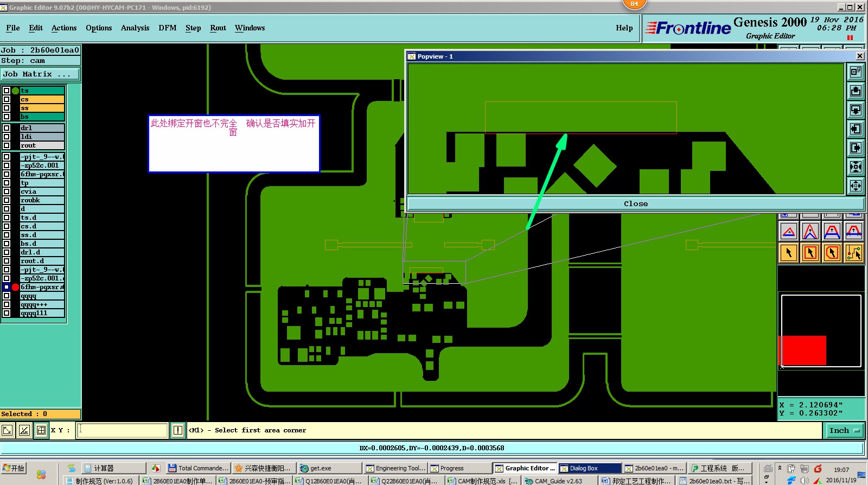
Task: Pan the Popview up with up-arrow icon
Action: click(856, 91)
